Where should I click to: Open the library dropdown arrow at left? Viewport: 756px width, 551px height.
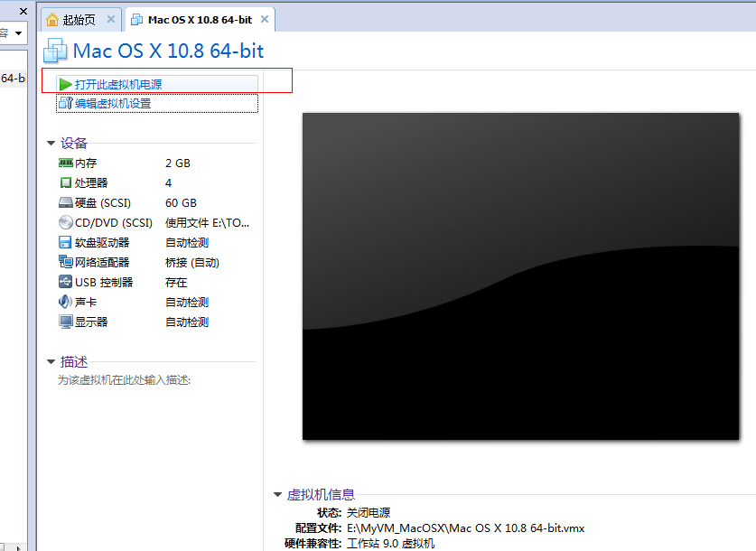pos(18,33)
